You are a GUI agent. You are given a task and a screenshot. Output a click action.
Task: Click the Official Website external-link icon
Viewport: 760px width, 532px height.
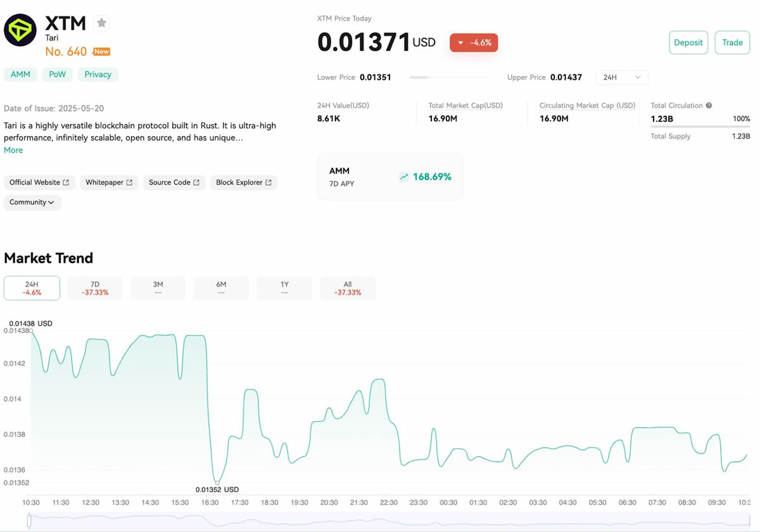click(66, 182)
